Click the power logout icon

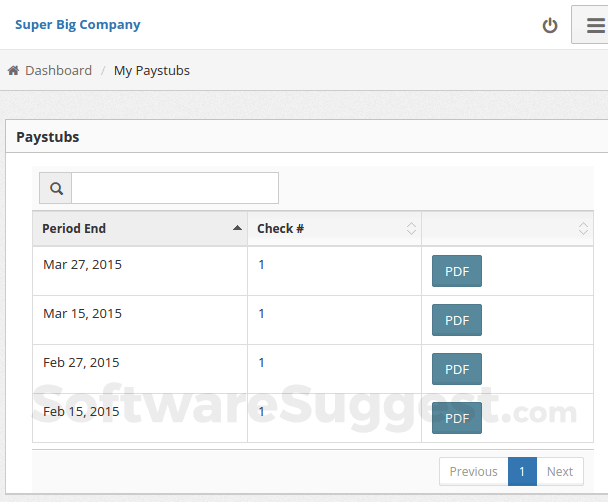click(550, 25)
